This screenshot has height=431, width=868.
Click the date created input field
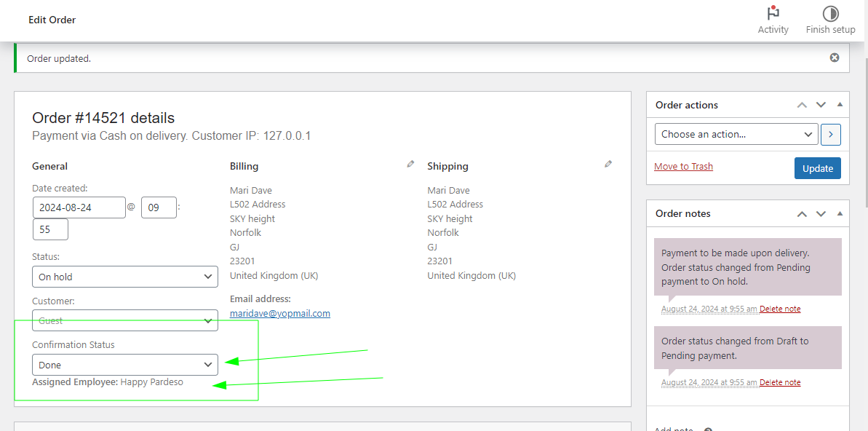coord(79,207)
